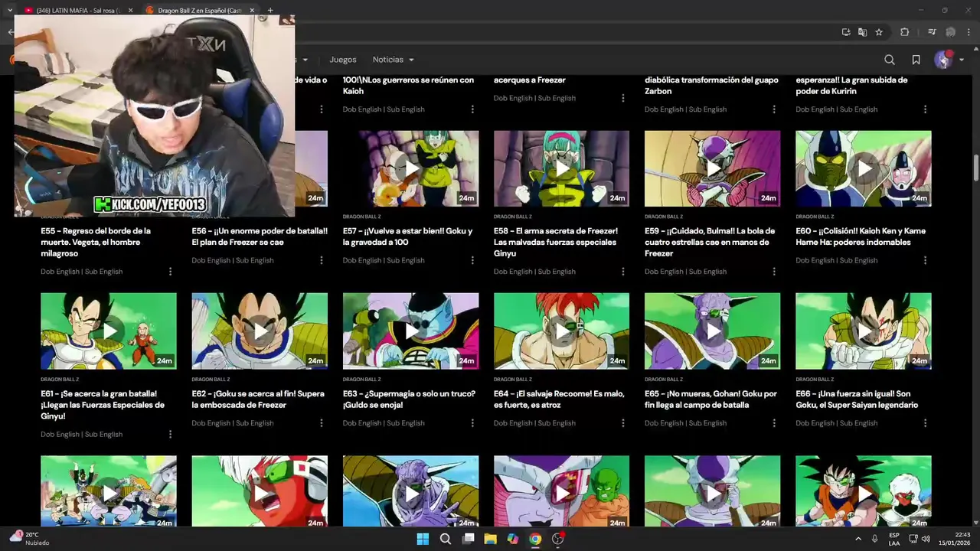Open the browser extensions puzzle icon

(904, 32)
